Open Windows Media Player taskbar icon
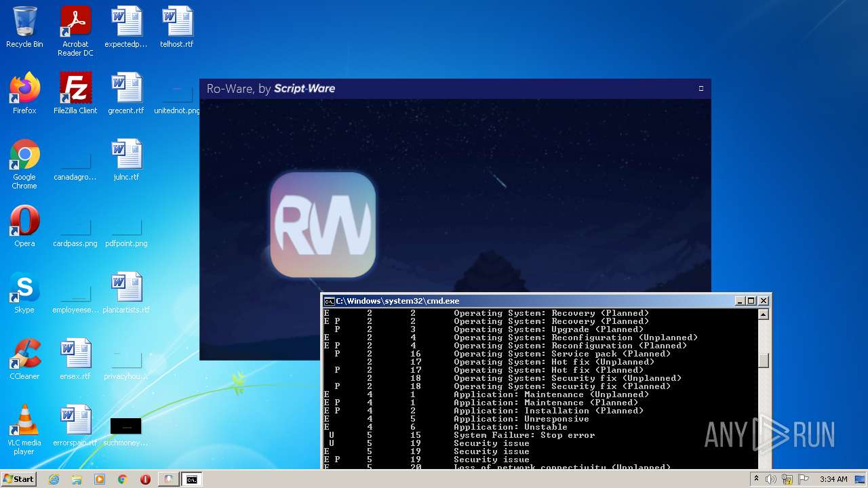 [100, 479]
